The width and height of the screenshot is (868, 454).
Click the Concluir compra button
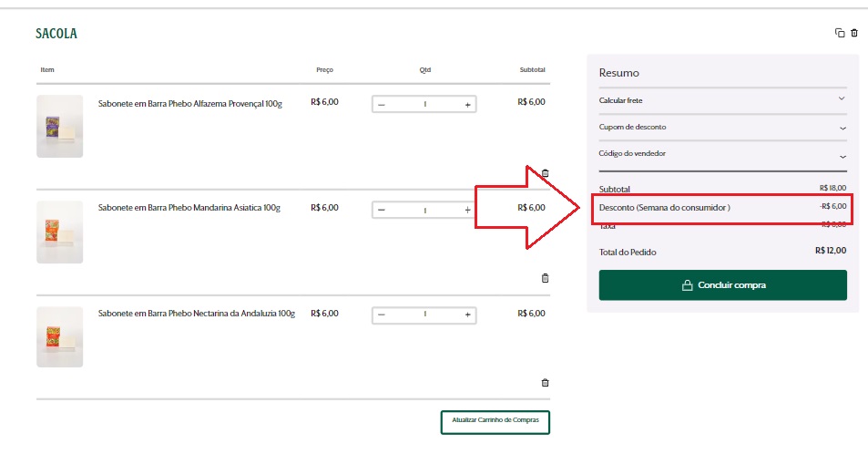click(x=722, y=285)
